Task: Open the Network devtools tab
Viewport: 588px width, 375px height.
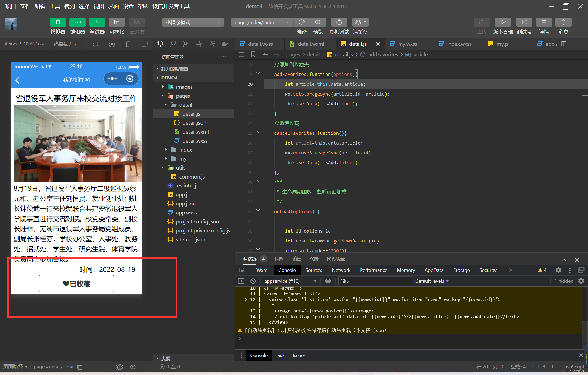Action: 341,270
